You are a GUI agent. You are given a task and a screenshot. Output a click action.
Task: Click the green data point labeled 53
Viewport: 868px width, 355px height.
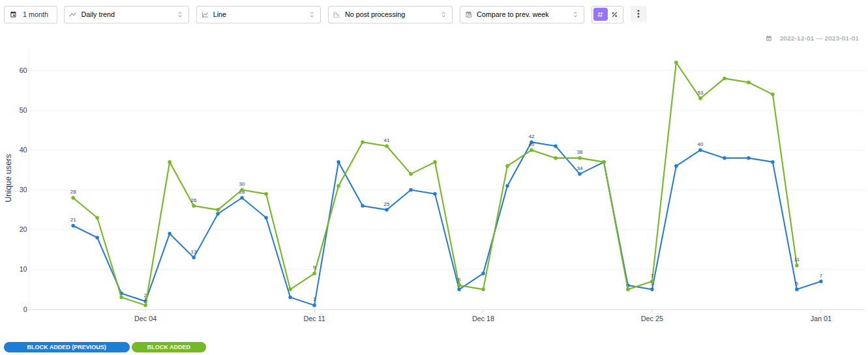pyautogui.click(x=700, y=98)
